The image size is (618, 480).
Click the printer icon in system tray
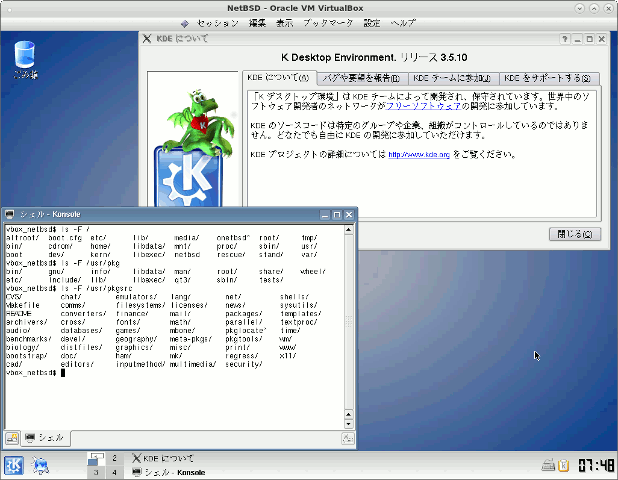[547, 465]
